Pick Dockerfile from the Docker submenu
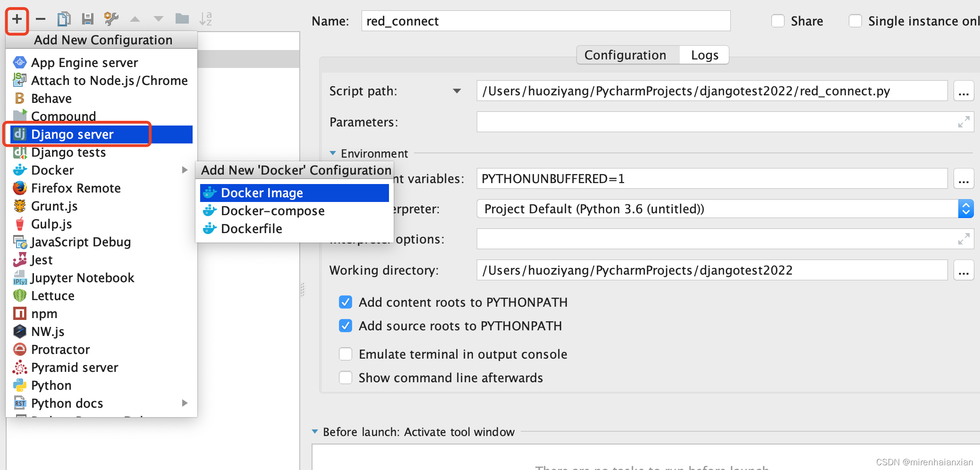This screenshot has width=980, height=470. coord(295,229)
